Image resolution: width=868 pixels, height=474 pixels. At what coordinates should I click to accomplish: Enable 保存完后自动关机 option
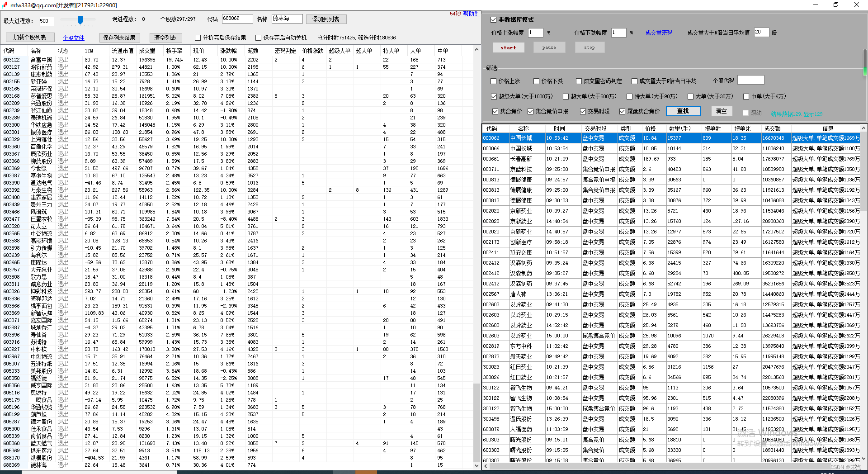tap(258, 38)
